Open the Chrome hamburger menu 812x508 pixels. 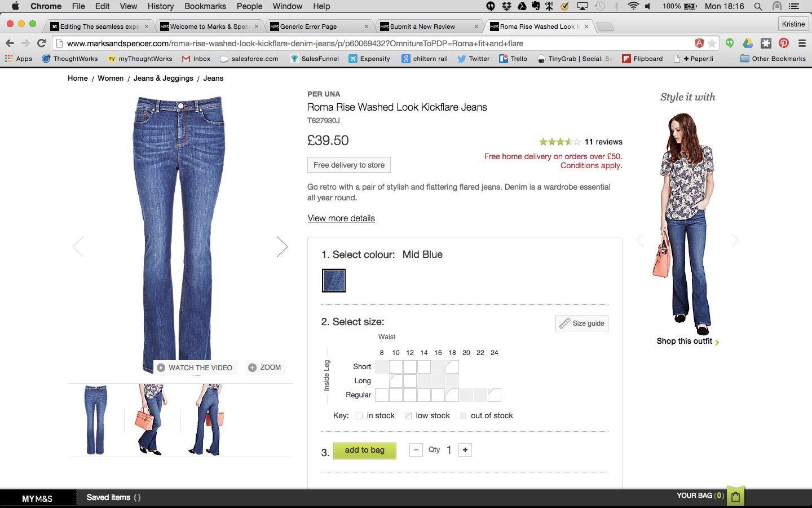(x=802, y=43)
